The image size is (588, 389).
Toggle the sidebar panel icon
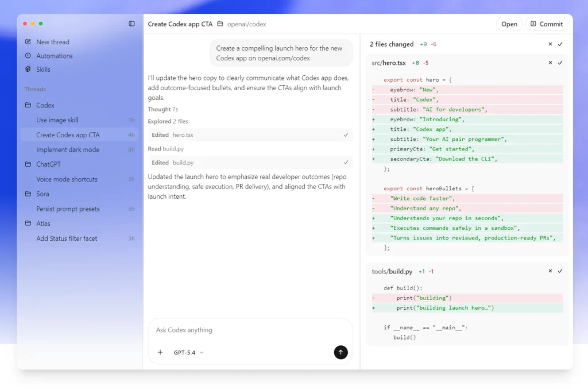click(x=131, y=24)
